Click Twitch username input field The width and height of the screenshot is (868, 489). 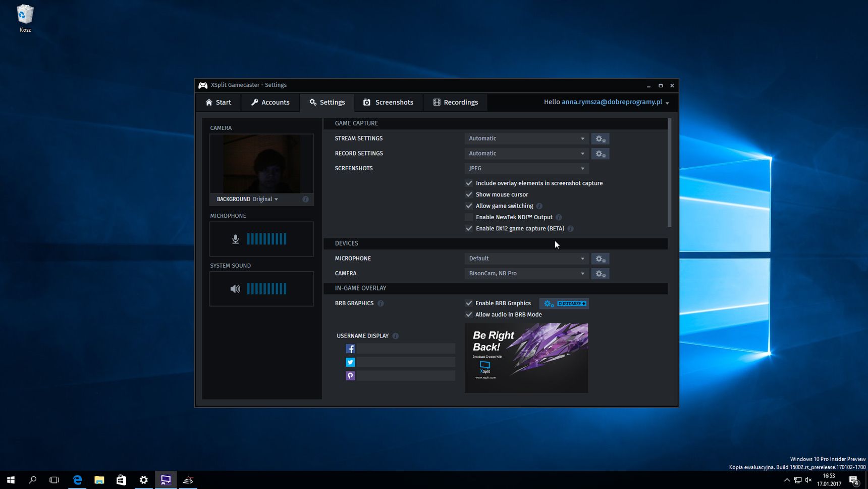[406, 376]
